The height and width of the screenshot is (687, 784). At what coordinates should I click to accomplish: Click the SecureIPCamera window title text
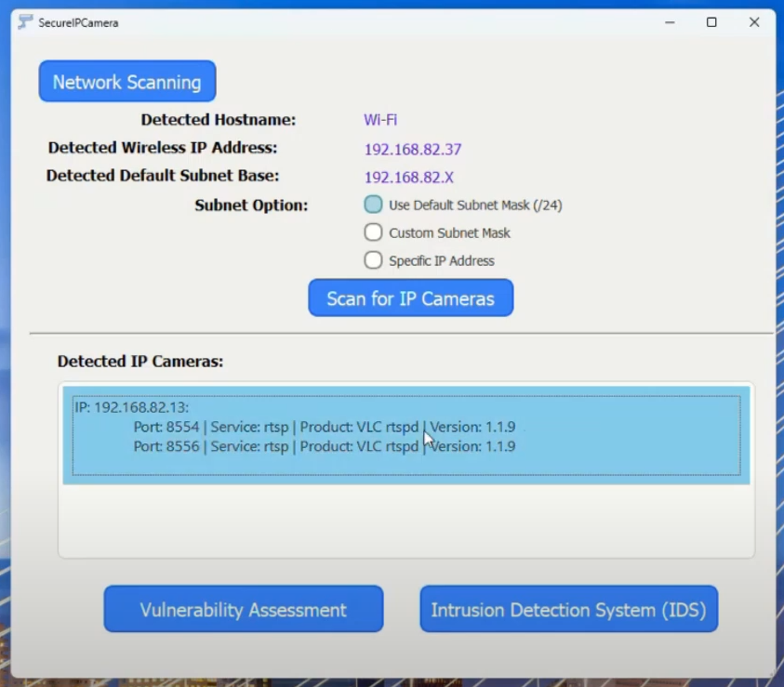[x=78, y=22]
